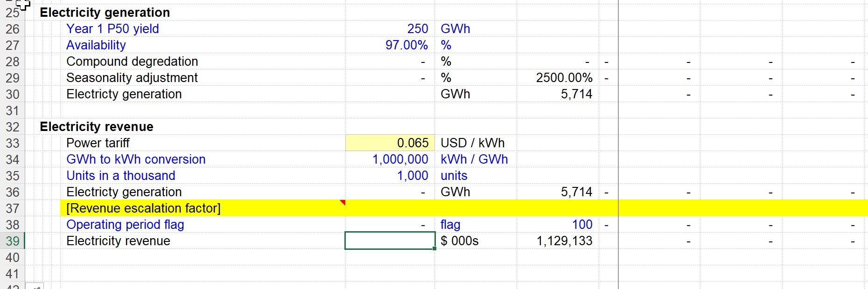Click 'GWh' unit next to 250
The width and height of the screenshot is (868, 289).
tap(455, 29)
